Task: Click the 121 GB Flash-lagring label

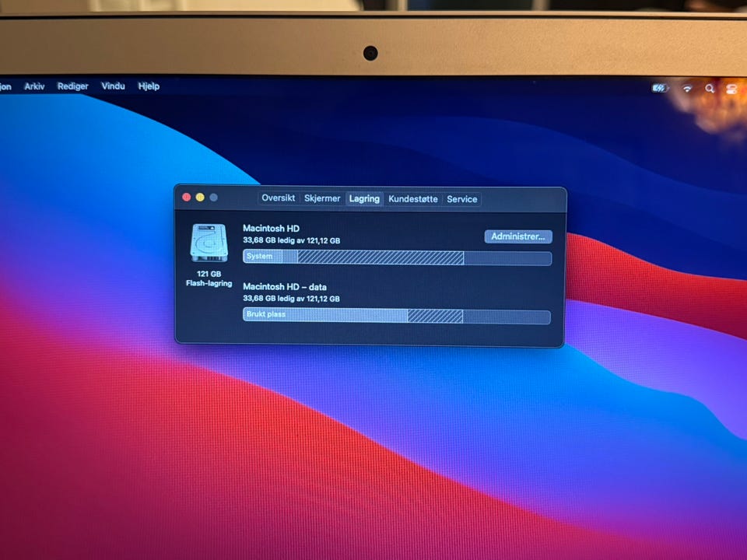Action: (x=209, y=278)
